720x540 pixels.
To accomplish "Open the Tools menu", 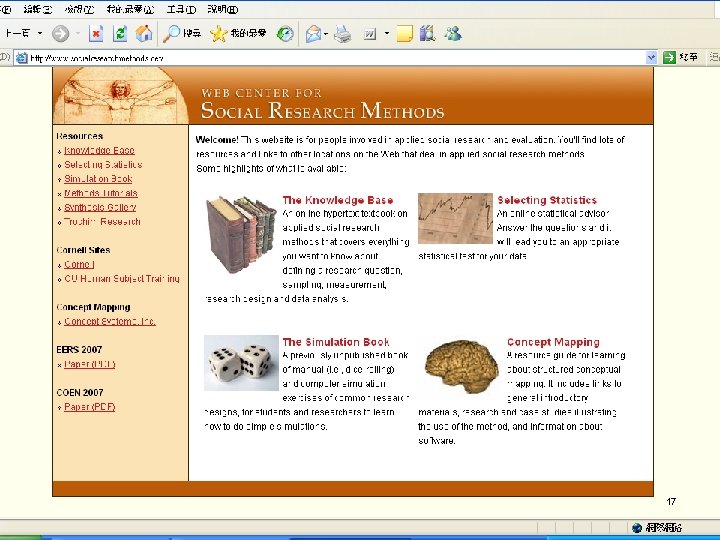I will click(181, 9).
